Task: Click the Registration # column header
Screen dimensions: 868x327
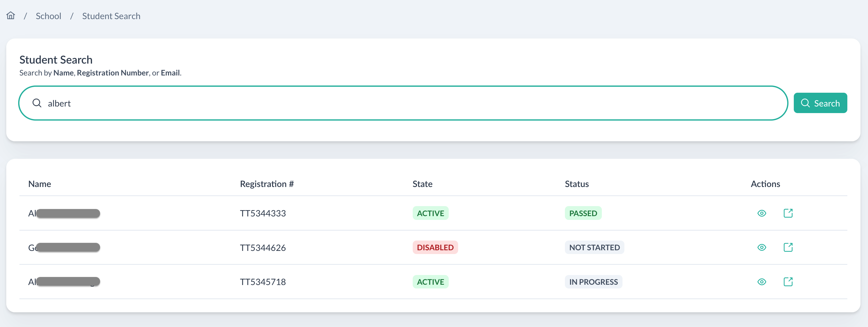Action: pyautogui.click(x=267, y=184)
